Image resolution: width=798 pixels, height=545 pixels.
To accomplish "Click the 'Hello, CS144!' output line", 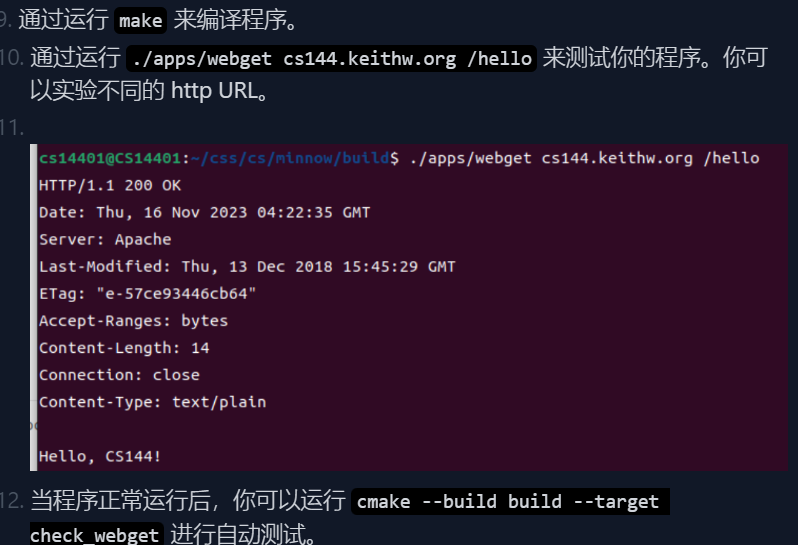I will (100, 456).
